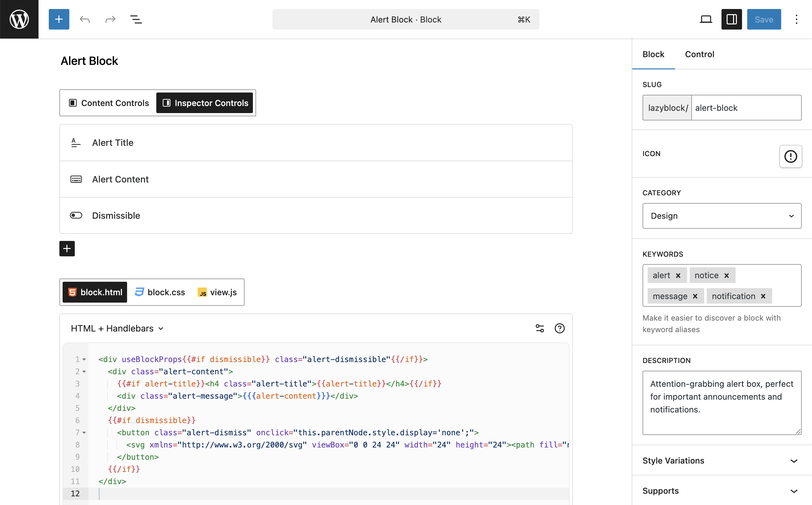Click the Alert Content keyboard icon
Screen dimensions: 812x505
[76, 179]
